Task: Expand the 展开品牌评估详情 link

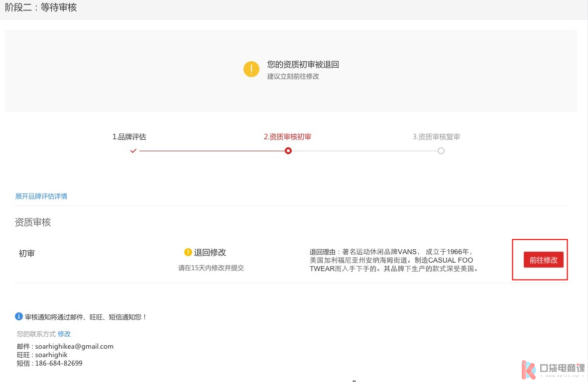Action: point(41,196)
